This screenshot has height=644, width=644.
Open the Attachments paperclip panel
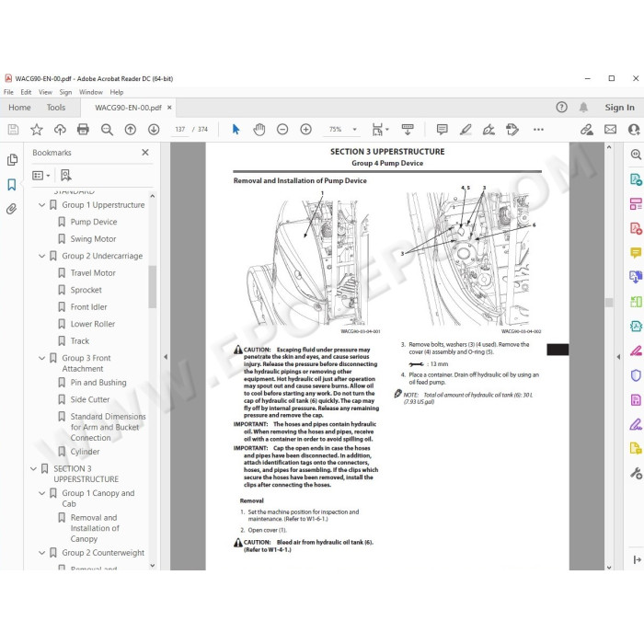pos(11,209)
